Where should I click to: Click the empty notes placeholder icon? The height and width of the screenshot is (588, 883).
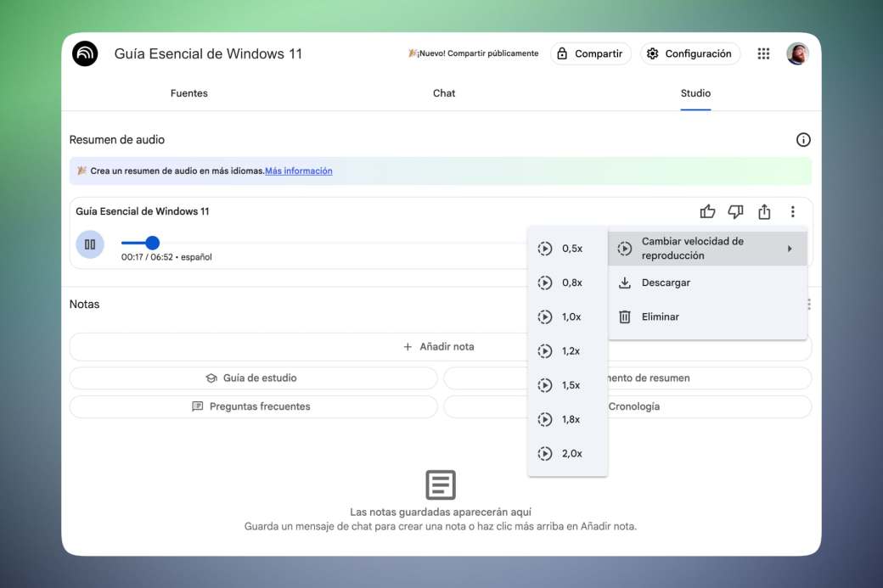tap(441, 484)
